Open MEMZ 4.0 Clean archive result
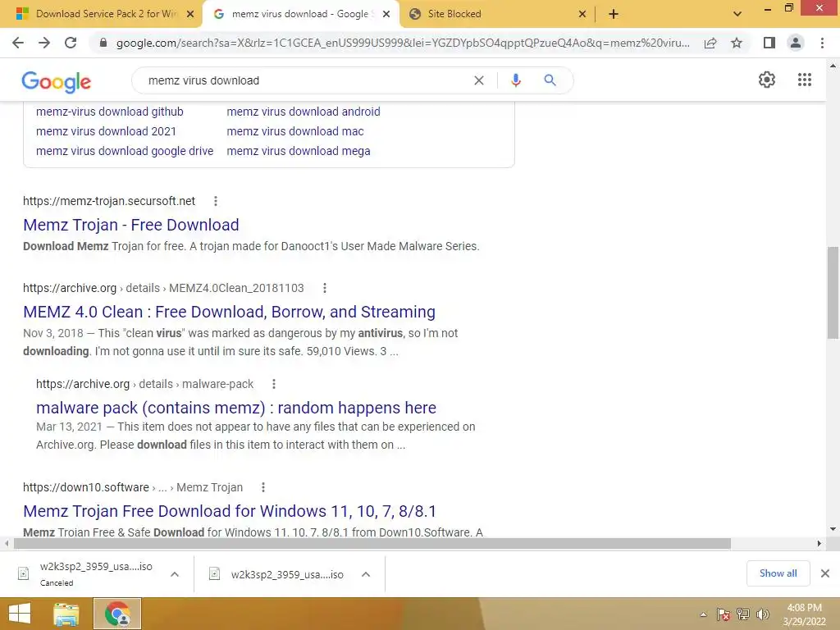 (x=229, y=312)
